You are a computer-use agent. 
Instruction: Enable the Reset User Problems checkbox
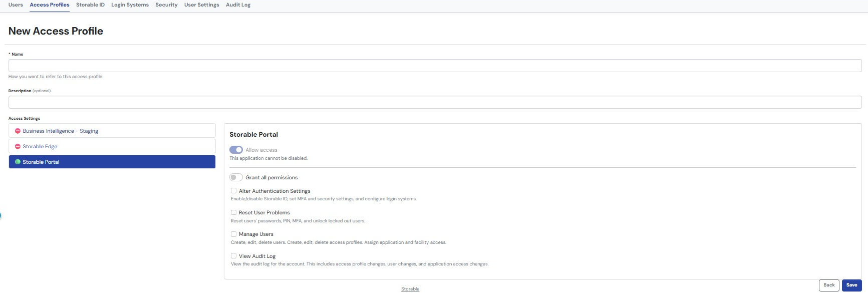[233, 212]
